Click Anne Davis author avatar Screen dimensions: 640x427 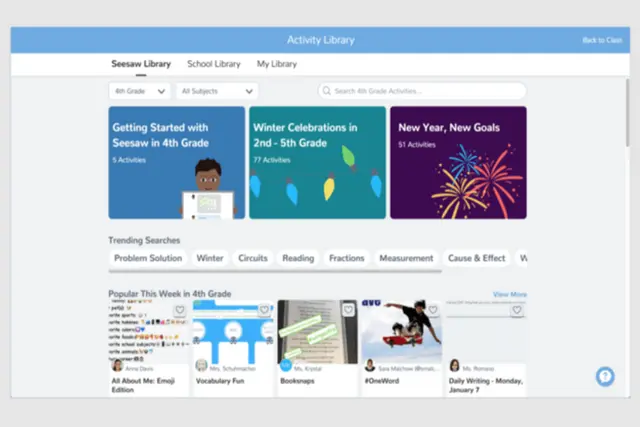tap(118, 365)
